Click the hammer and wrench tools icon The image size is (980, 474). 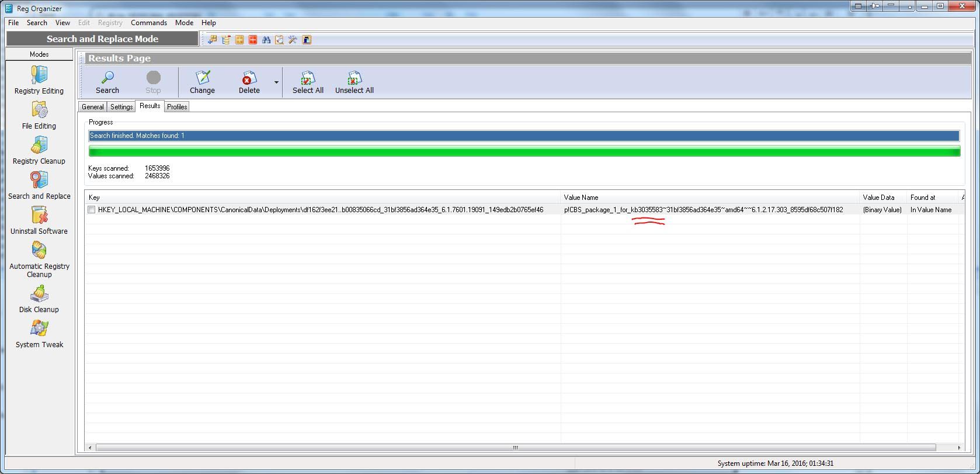pos(293,40)
